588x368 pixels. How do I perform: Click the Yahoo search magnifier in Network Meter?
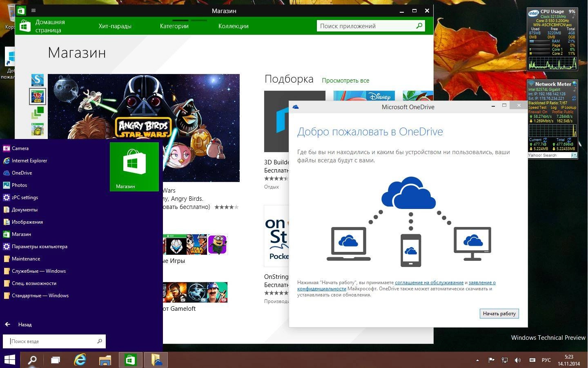click(574, 155)
